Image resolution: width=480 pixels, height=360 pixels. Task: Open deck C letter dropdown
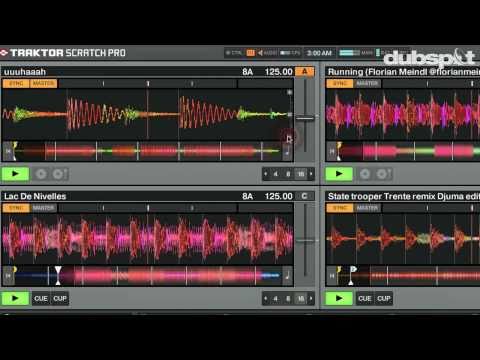coord(304,196)
